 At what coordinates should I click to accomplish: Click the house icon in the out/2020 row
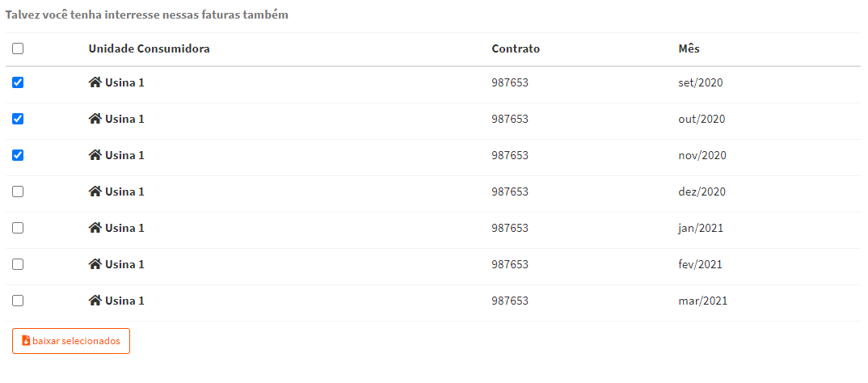click(x=95, y=119)
